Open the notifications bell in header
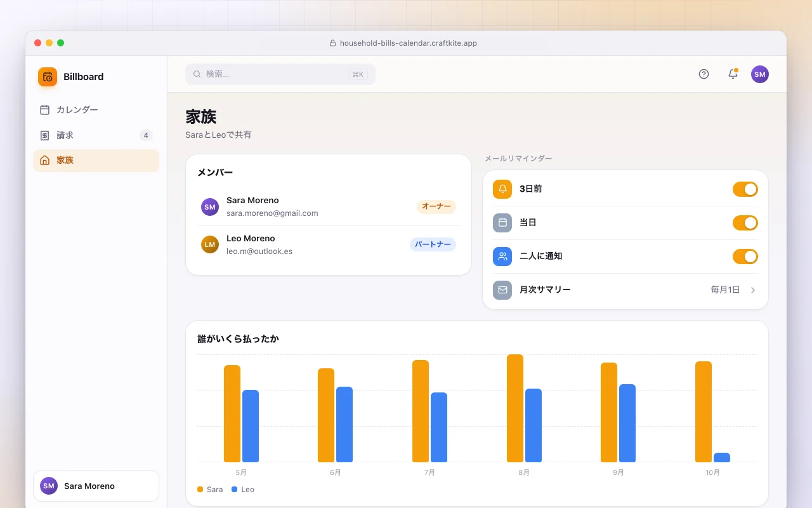Screen dimensions: 812x508 (733, 74)
